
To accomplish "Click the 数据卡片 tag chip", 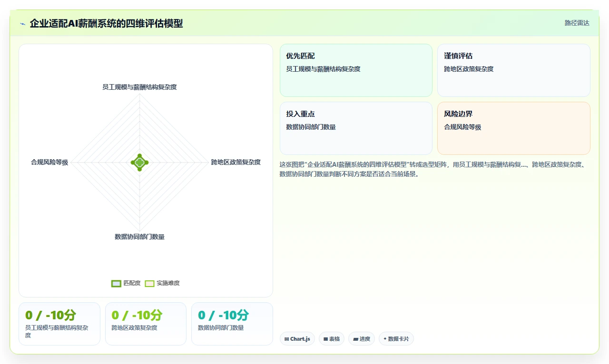I will (x=396, y=339).
